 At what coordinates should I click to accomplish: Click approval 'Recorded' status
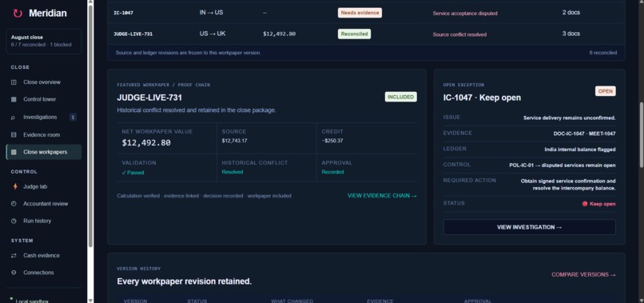point(332,172)
